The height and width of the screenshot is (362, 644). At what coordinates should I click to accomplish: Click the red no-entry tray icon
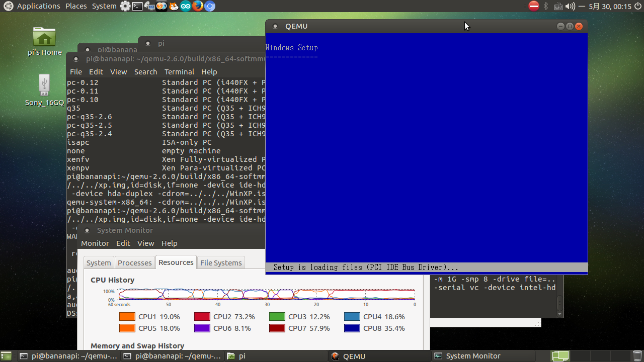(x=534, y=6)
